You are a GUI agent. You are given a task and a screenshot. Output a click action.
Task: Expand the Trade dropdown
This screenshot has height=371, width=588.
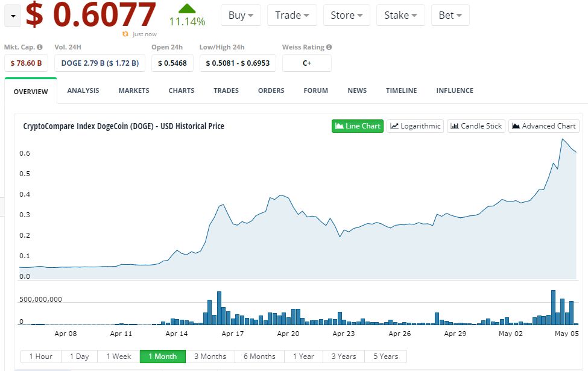click(292, 15)
